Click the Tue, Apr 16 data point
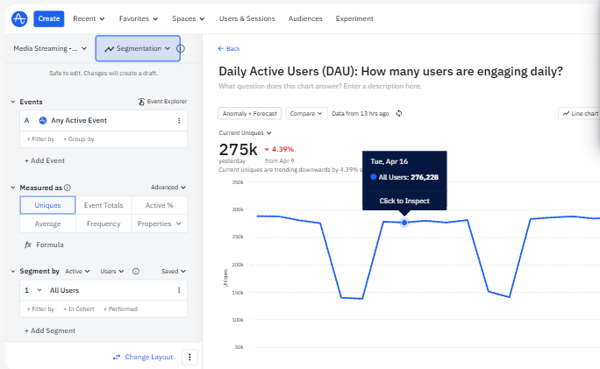600x369 pixels. [x=404, y=222]
